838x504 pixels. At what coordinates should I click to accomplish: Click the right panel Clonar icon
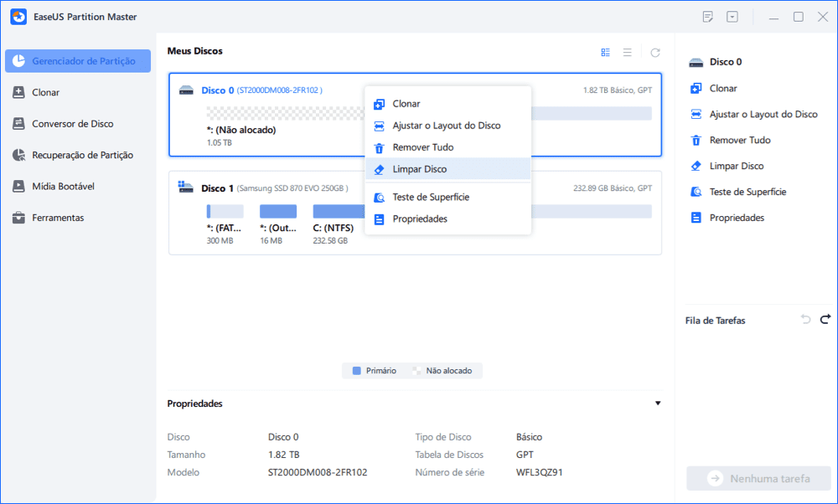pos(696,88)
